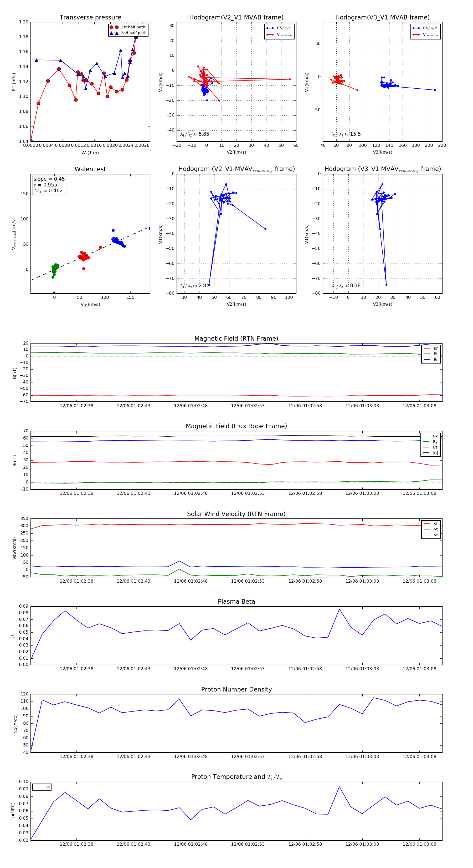Click the 'Vsw(km/s)' y-axis label

pyautogui.click(x=14, y=548)
